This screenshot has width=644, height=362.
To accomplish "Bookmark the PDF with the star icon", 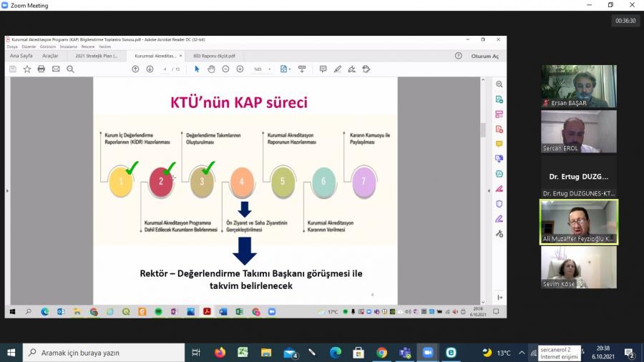I will tap(27, 69).
